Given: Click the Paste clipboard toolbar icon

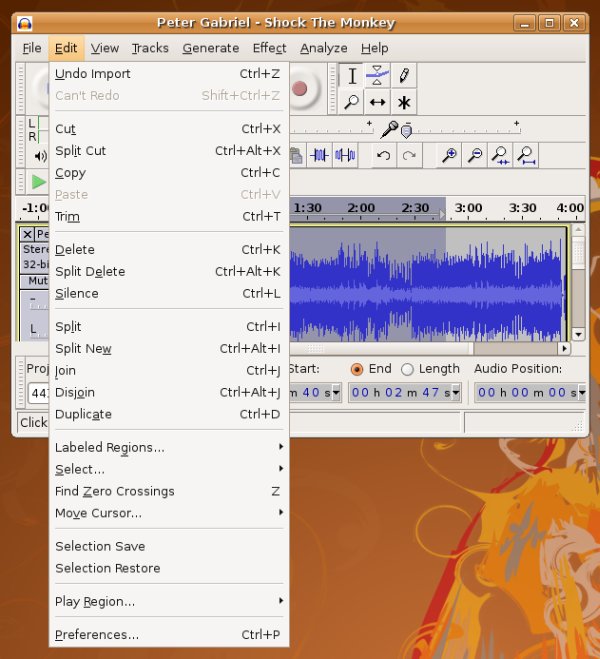Looking at the screenshot, I should 297,156.
